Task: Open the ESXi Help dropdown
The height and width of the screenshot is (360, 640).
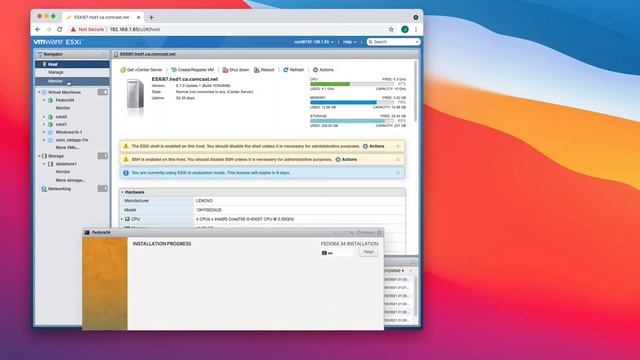Action: click(x=349, y=42)
